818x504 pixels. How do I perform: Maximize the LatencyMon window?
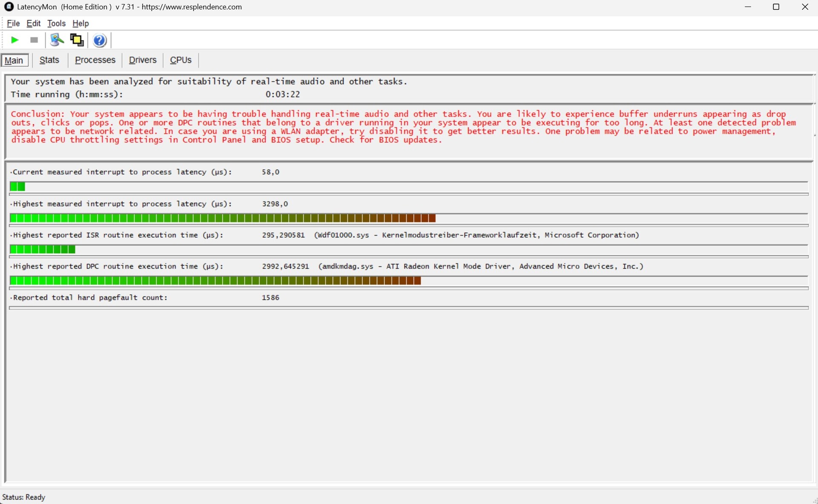point(776,7)
